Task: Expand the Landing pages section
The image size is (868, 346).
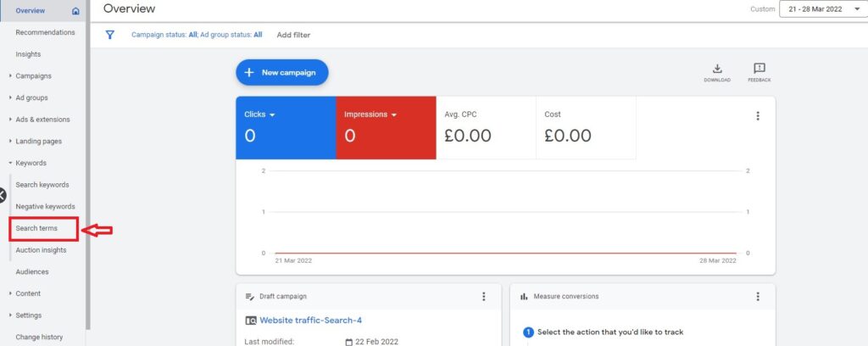Action: tap(10, 141)
